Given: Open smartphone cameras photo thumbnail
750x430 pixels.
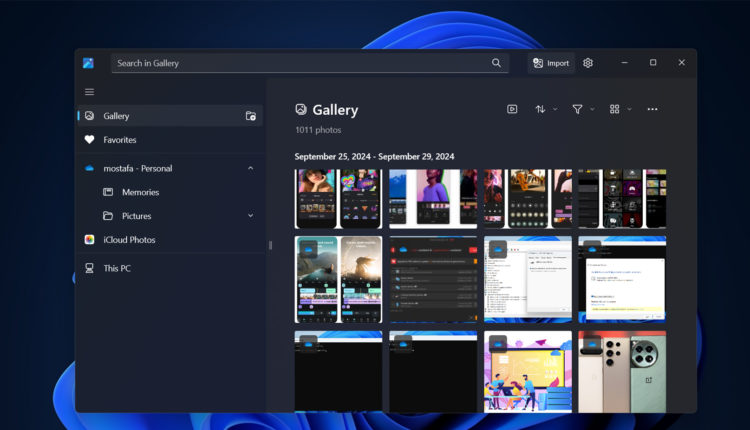Looking at the screenshot, I should [622, 371].
